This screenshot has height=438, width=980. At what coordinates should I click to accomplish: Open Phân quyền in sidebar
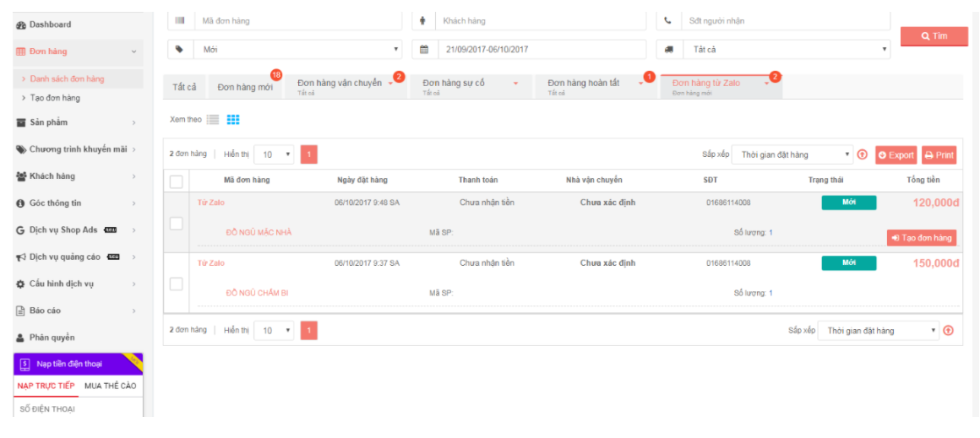click(x=52, y=338)
